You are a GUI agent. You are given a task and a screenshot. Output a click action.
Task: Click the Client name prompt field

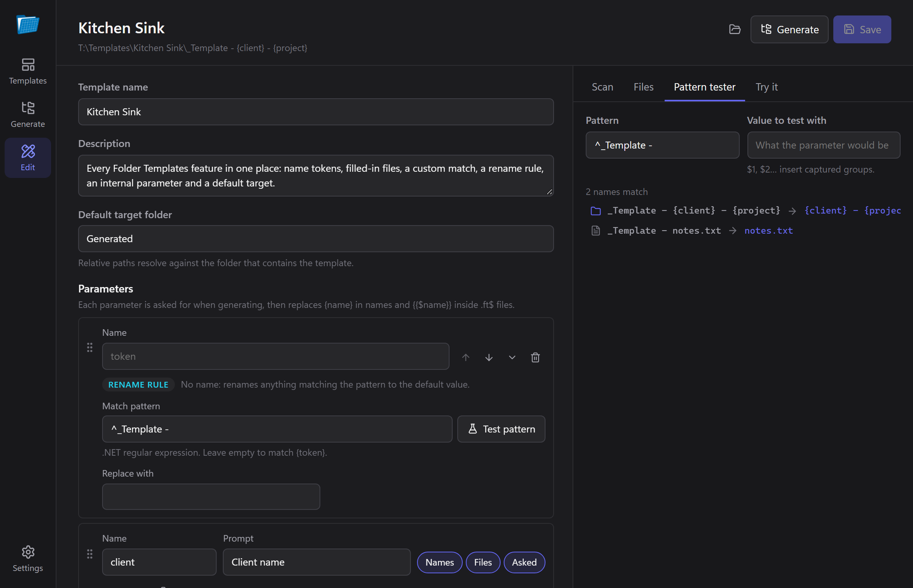[x=316, y=562]
